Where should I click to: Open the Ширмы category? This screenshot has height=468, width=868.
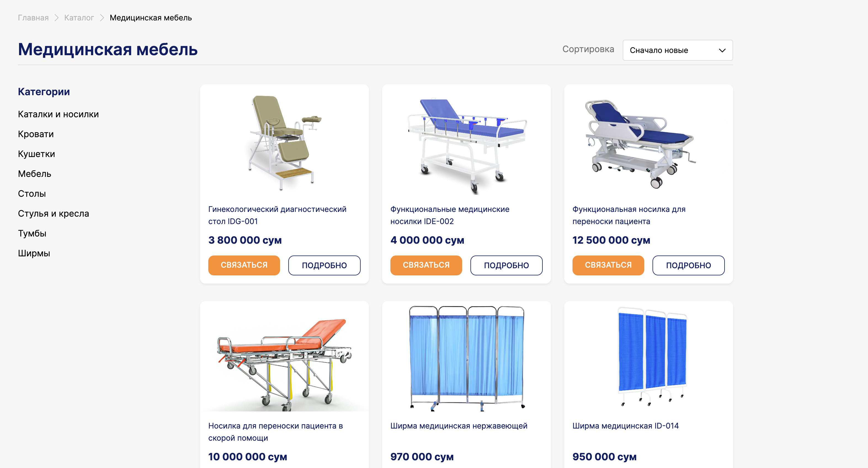pos(34,253)
